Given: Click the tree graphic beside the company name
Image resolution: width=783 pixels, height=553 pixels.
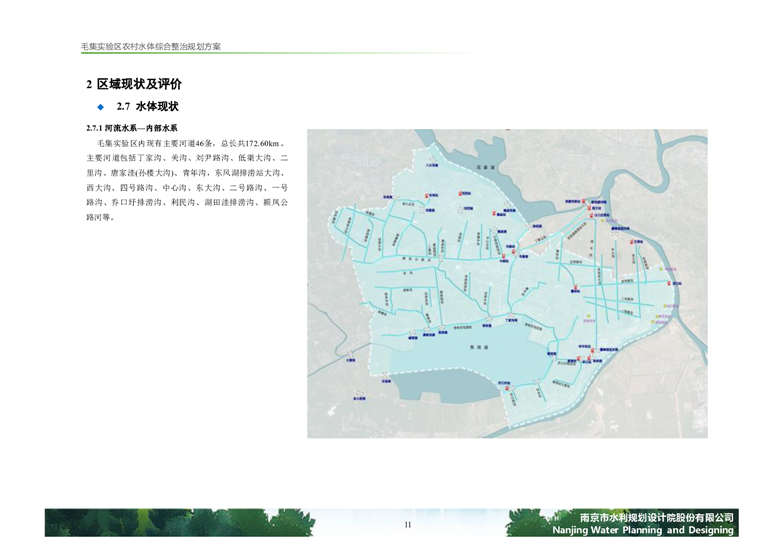Looking at the screenshot, I should coord(540,523).
